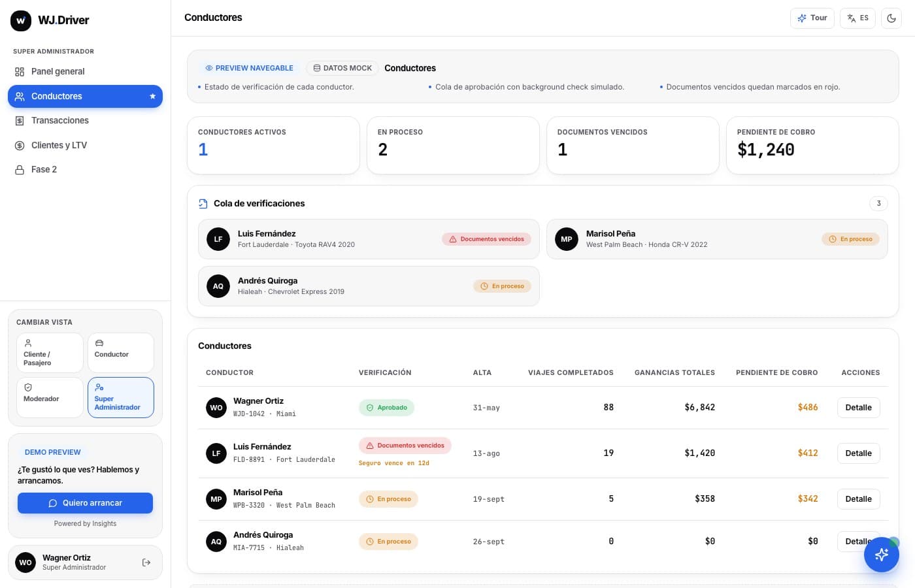This screenshot has height=588, width=915.
Task: Open Detalle for Marisol Peña
Action: coord(858,499)
